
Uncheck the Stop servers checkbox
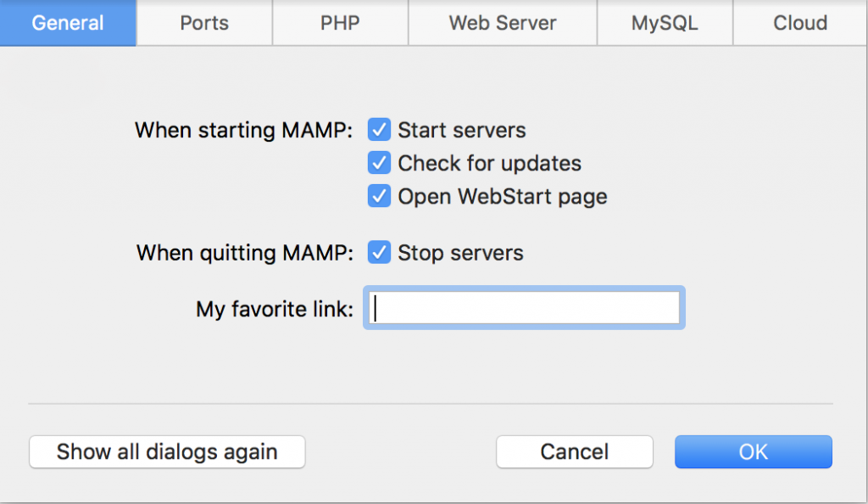pos(379,253)
